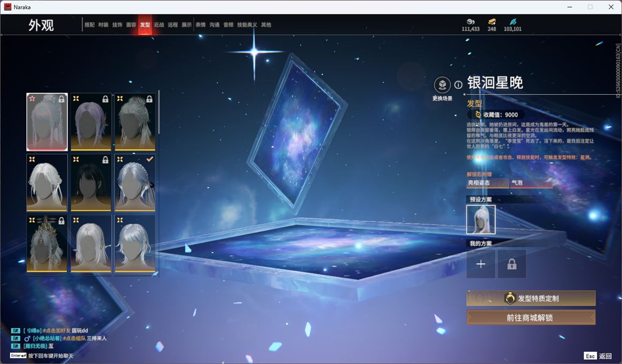Click the 收藏值 collection value icon
The image size is (622, 364).
click(x=477, y=115)
